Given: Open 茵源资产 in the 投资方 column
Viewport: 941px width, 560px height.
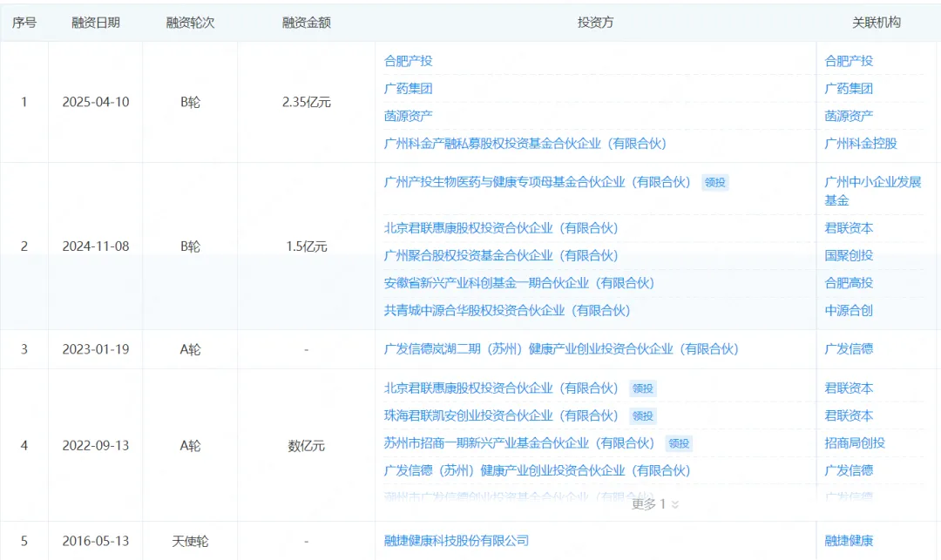Looking at the screenshot, I should pos(408,117).
